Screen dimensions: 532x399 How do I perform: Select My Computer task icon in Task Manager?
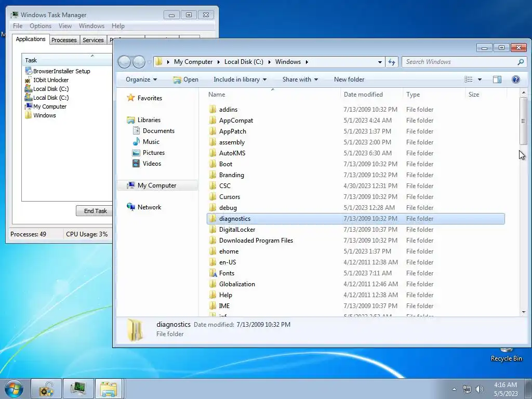coord(29,106)
